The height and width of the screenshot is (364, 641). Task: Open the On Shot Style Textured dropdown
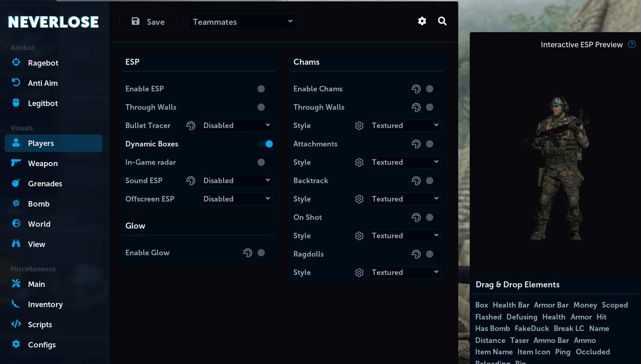[405, 235]
